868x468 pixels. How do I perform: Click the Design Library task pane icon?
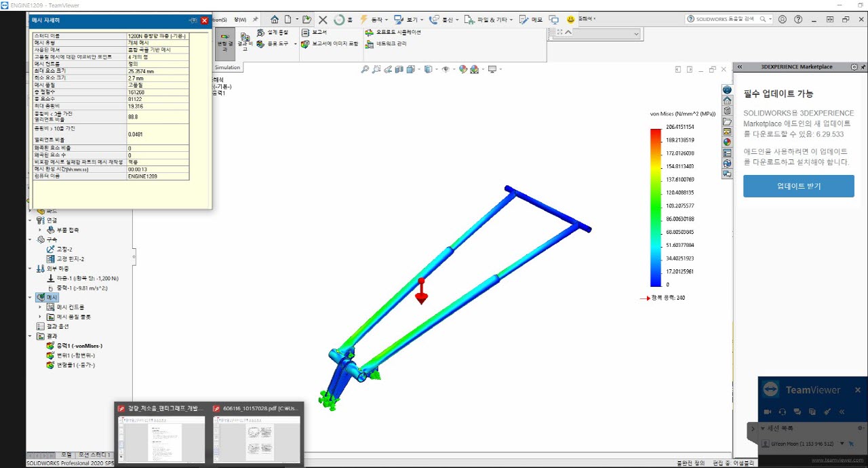point(727,111)
